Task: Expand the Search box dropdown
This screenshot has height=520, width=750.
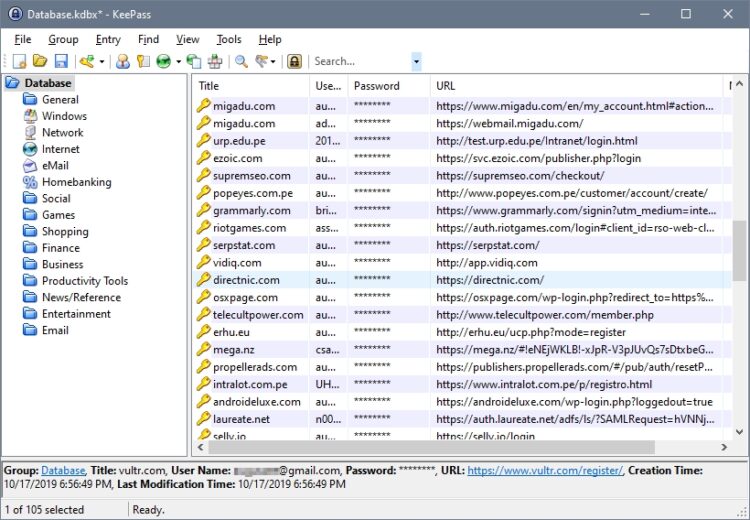Action: [x=416, y=61]
